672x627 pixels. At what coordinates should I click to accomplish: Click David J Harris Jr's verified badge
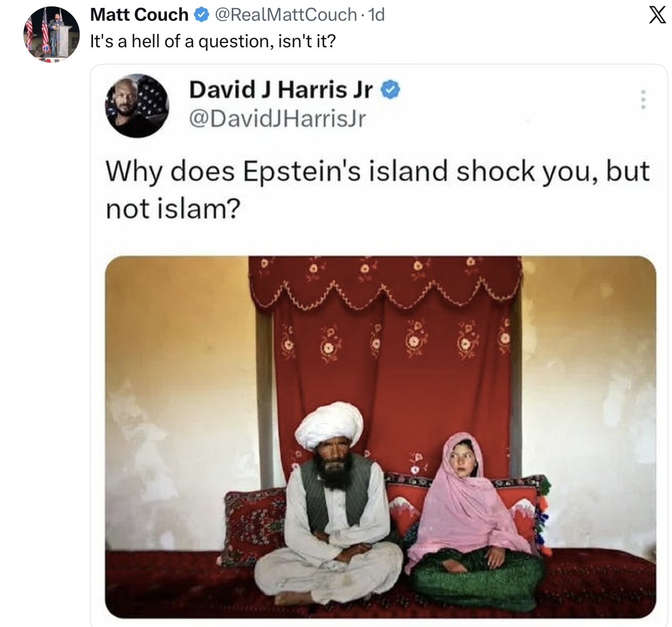click(391, 90)
